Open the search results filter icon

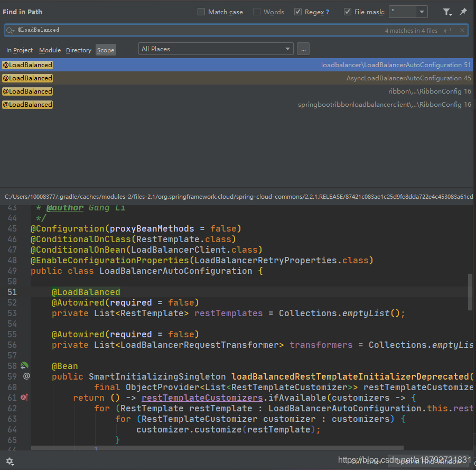(x=447, y=12)
